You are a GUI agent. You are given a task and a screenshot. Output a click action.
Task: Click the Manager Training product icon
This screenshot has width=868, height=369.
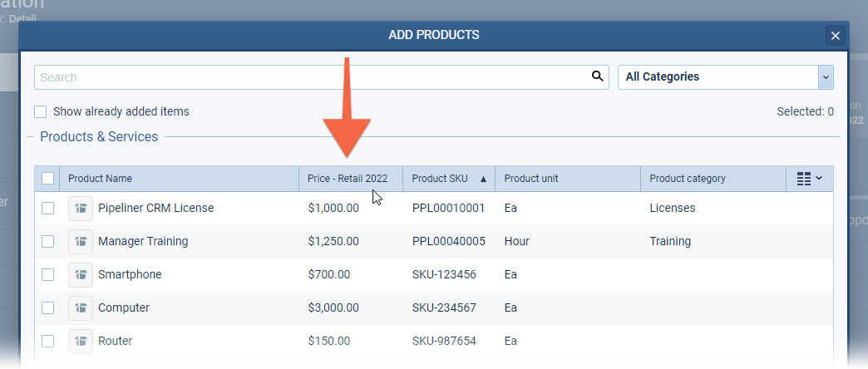[81, 241]
